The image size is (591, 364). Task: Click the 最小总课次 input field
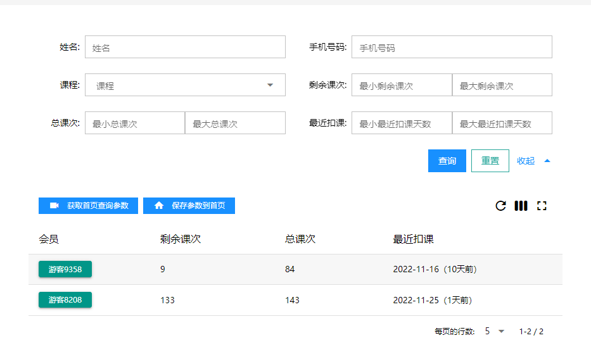pos(135,123)
